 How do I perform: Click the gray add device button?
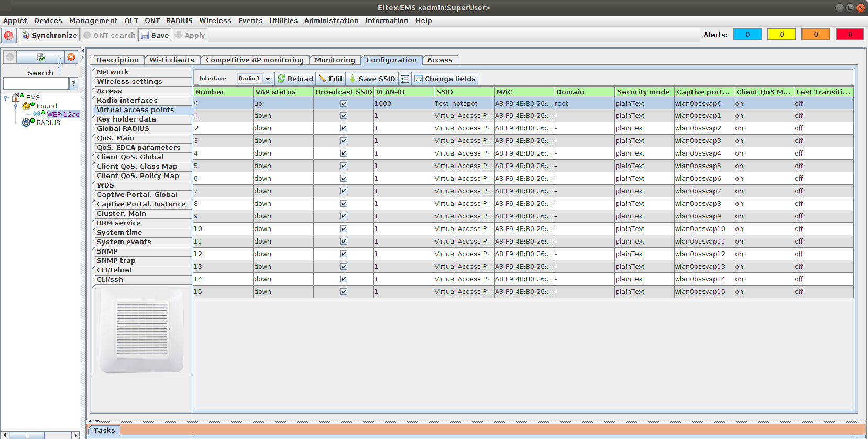[10, 57]
